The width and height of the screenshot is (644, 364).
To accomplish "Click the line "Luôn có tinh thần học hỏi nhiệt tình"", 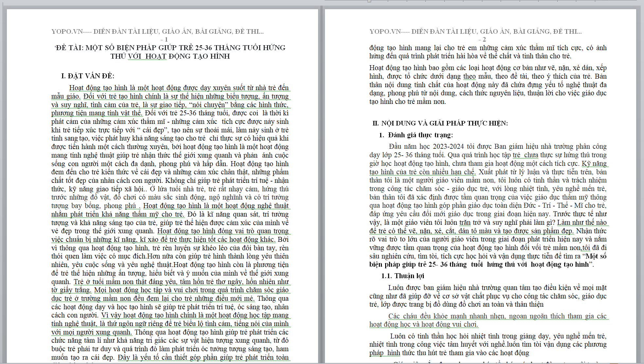I will pos(498,336).
